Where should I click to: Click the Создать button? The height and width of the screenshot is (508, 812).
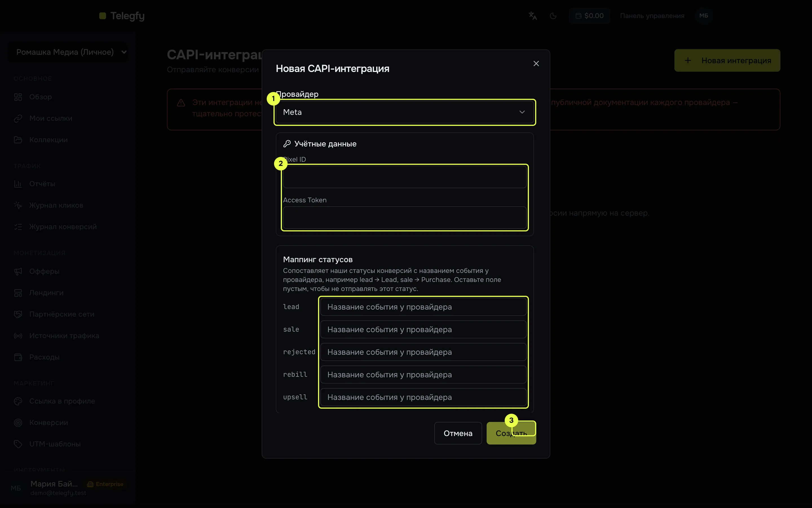pos(511,433)
